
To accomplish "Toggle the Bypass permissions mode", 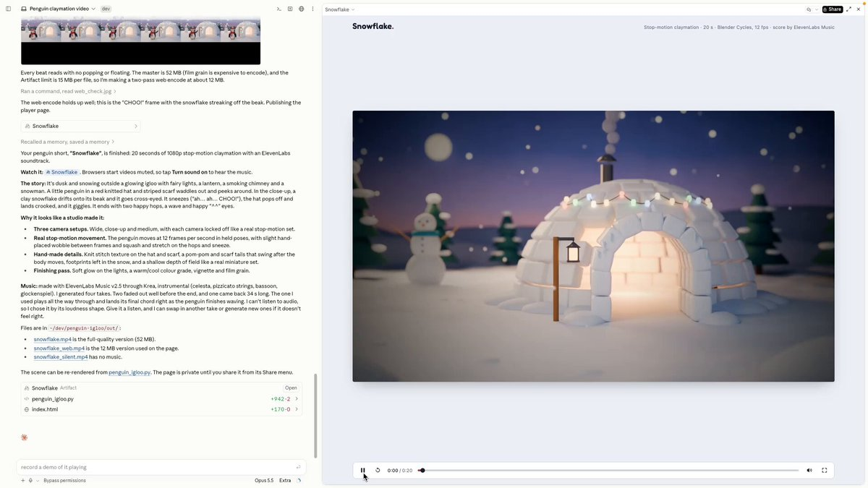I will coord(64,480).
